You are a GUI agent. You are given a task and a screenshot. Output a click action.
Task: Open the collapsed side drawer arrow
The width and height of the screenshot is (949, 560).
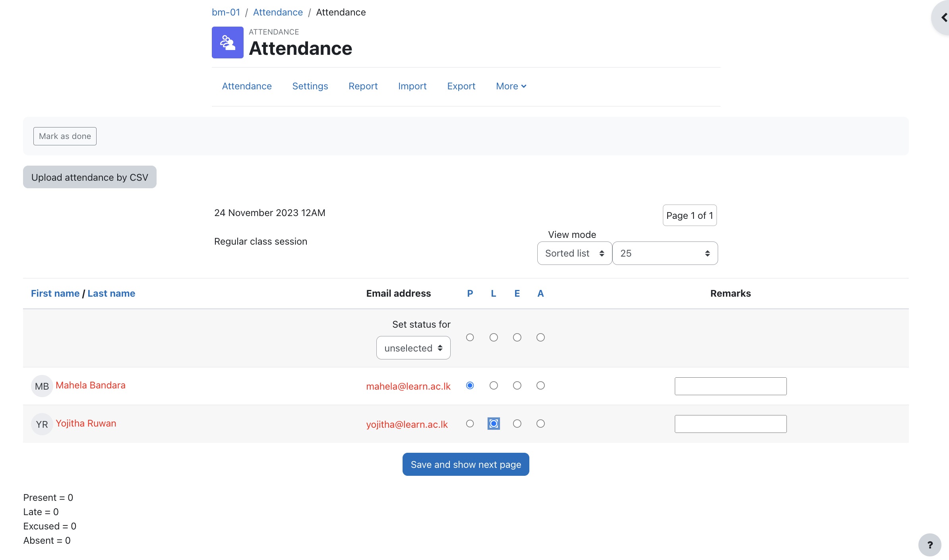(943, 18)
